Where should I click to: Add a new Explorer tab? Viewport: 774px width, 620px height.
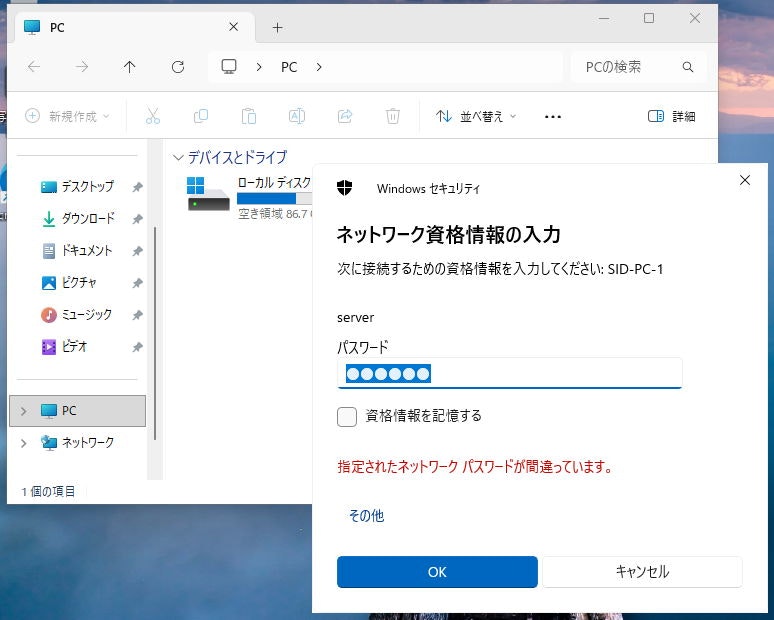tap(277, 28)
